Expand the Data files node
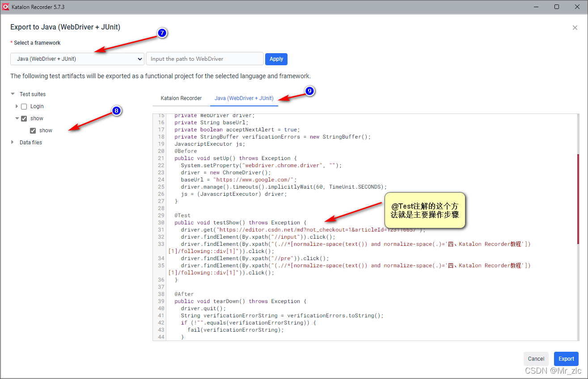This screenshot has height=379, width=588. tap(13, 143)
